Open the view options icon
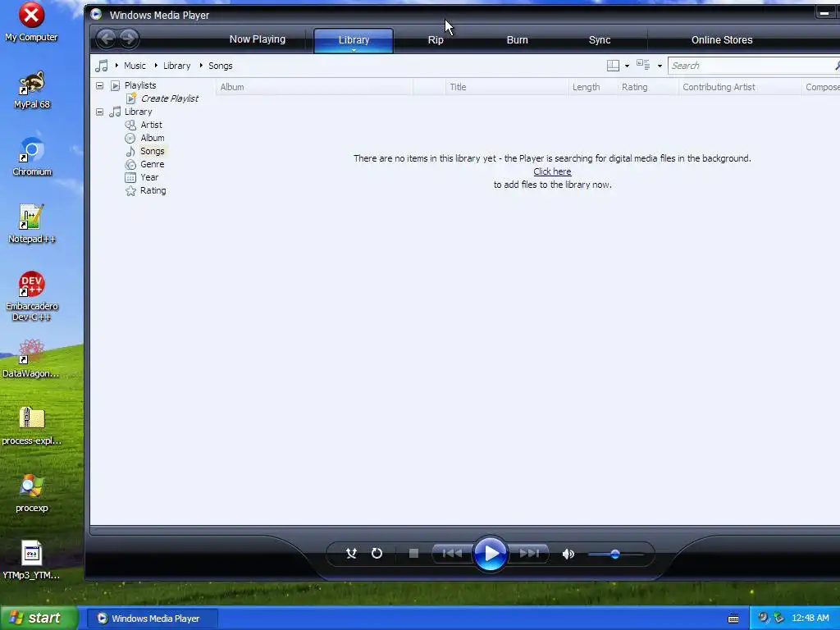Image resolution: width=840 pixels, height=630 pixels. [x=643, y=66]
